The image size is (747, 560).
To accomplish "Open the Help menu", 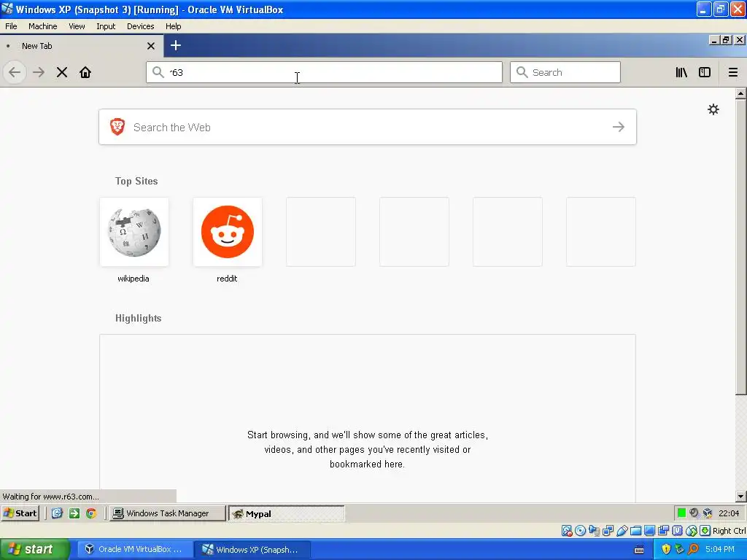I will point(174,26).
